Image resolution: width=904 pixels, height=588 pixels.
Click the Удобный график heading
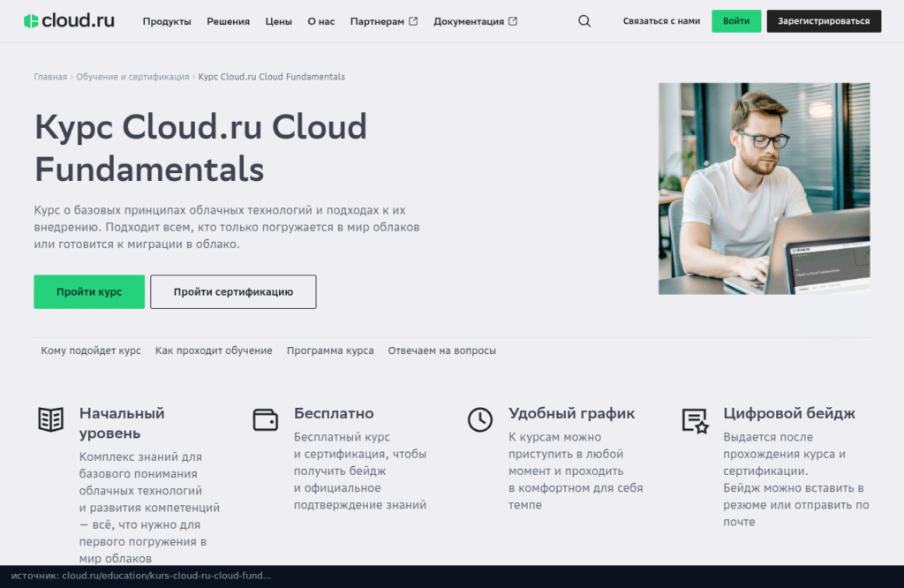571,413
